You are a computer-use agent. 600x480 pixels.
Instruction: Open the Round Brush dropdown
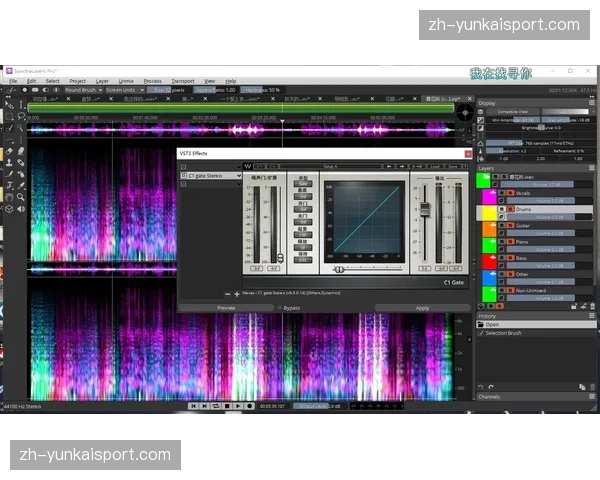tap(80, 90)
